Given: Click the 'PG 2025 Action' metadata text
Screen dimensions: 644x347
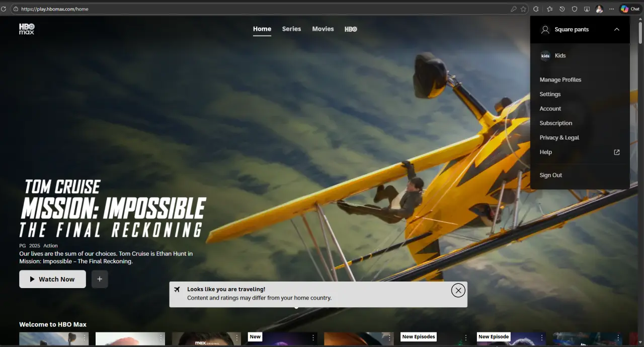Looking at the screenshot, I should point(39,246).
